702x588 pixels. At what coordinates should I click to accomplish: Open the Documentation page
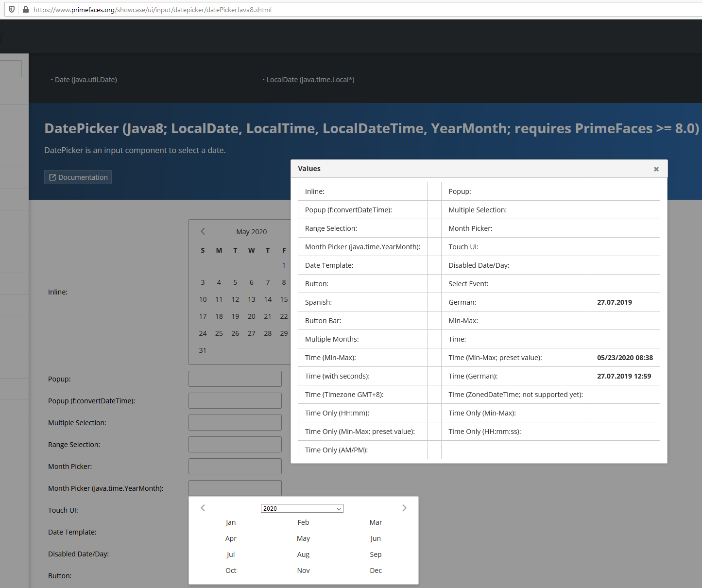78,177
